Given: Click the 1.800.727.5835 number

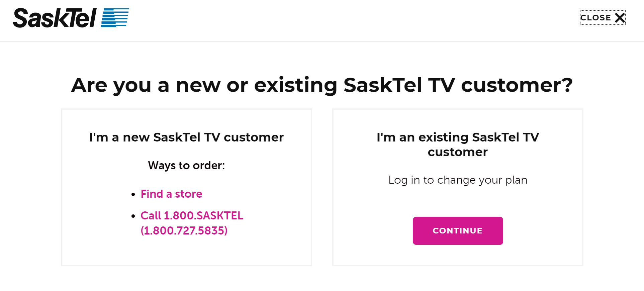Looking at the screenshot, I should tap(184, 230).
